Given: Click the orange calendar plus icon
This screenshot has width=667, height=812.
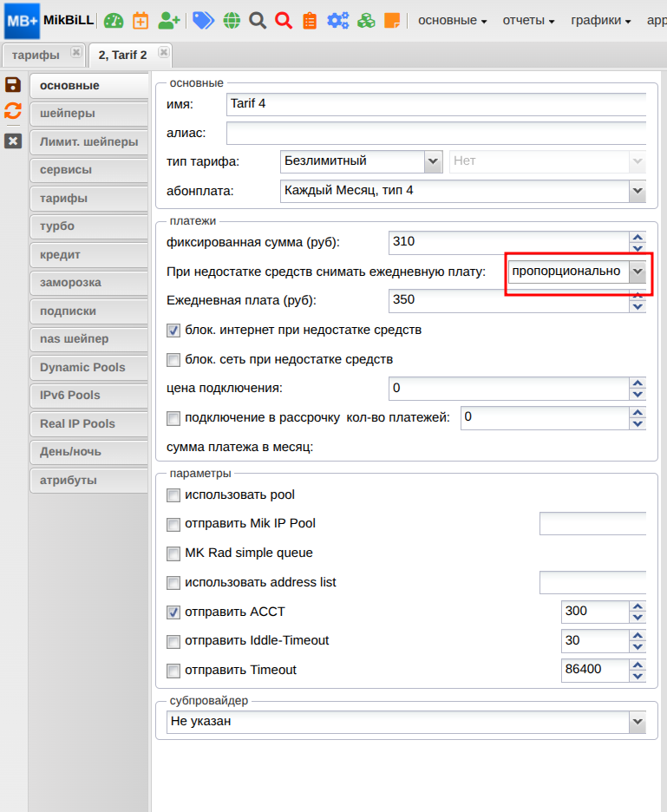Looking at the screenshot, I should [x=141, y=21].
